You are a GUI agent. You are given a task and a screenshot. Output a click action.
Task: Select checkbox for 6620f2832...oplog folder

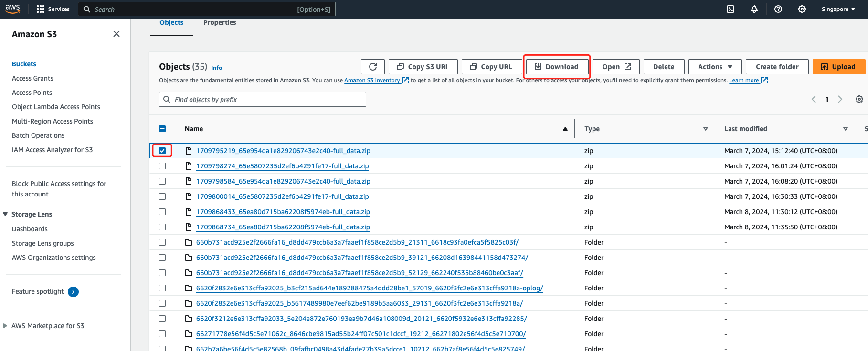click(162, 288)
